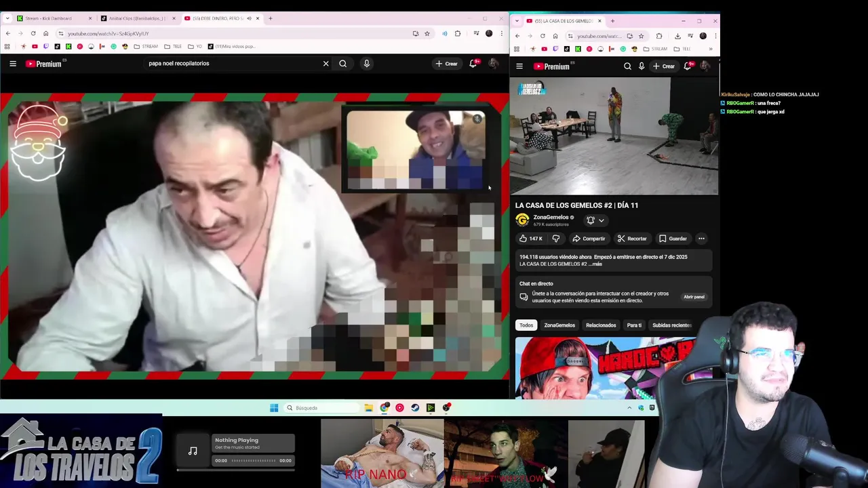Start voice search in left YouTube window
Viewport: 868px width, 488px height.
[x=366, y=64]
